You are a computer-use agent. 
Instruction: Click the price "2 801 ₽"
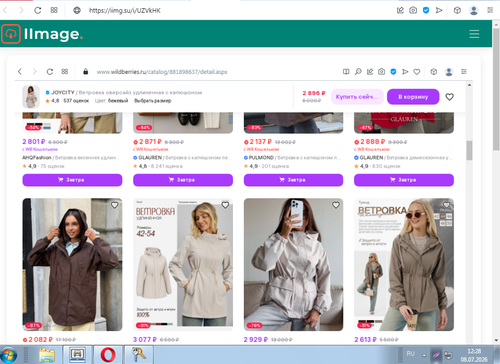coord(34,142)
